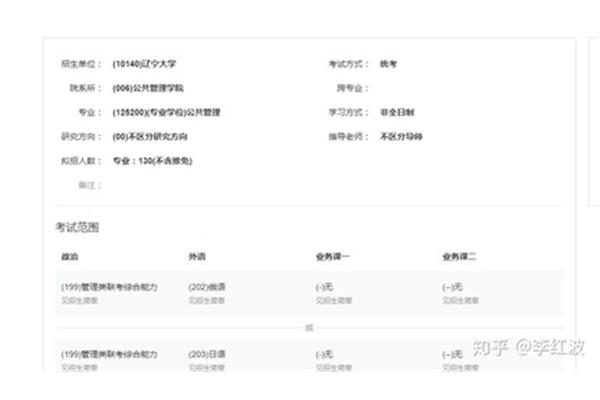Click the (00)不区分研究方向 text
The image size is (600, 400).
pyautogui.click(x=150, y=137)
